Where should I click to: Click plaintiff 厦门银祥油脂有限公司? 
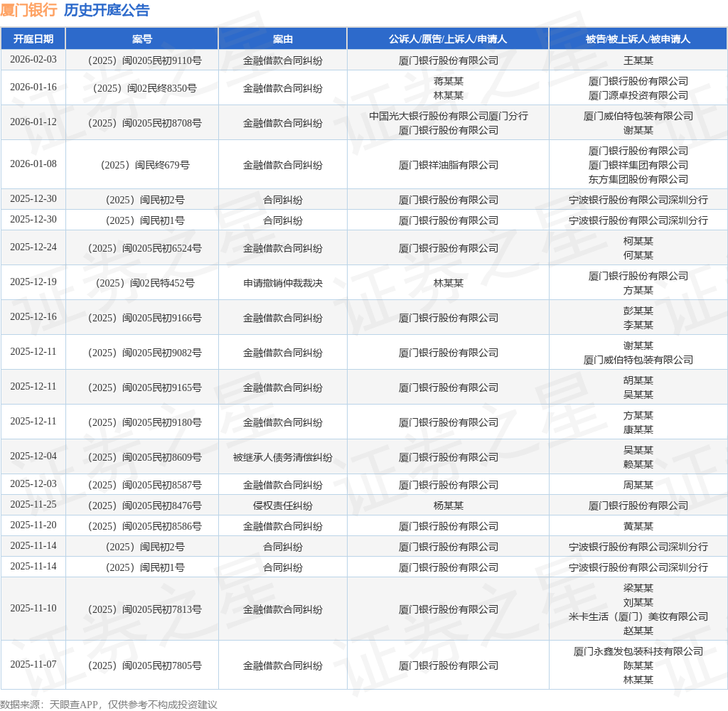click(448, 165)
